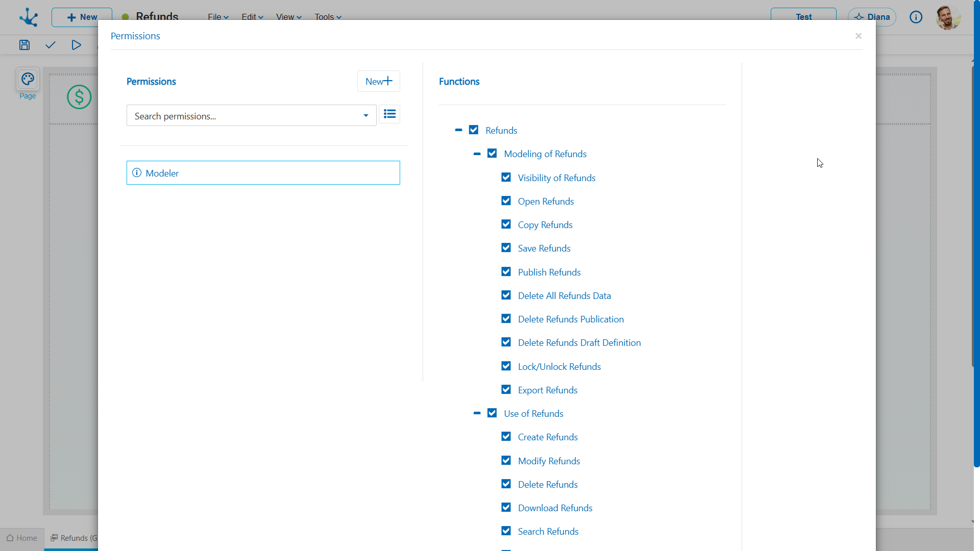Click the green dollar Refunds icon
Viewport: 980px width, 551px height.
79,97
